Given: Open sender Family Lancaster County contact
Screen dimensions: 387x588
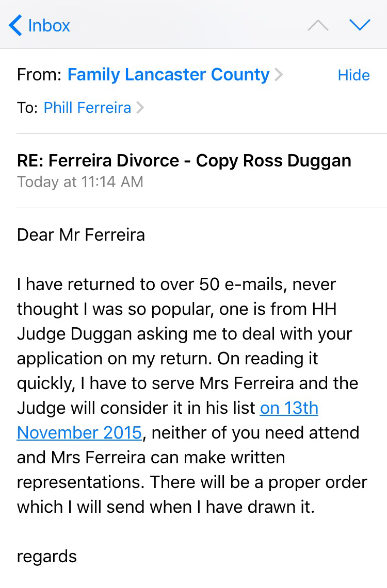Looking at the screenshot, I should pos(168,75).
